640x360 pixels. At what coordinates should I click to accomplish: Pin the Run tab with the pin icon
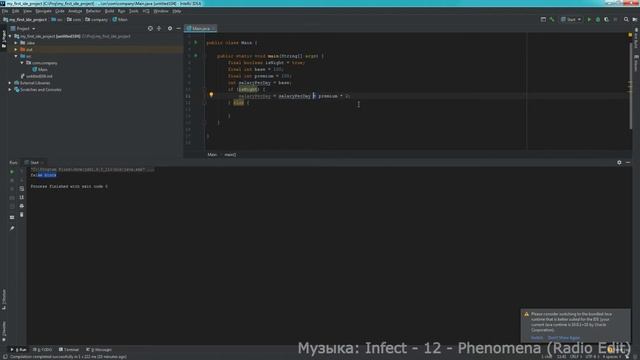coord(12,229)
